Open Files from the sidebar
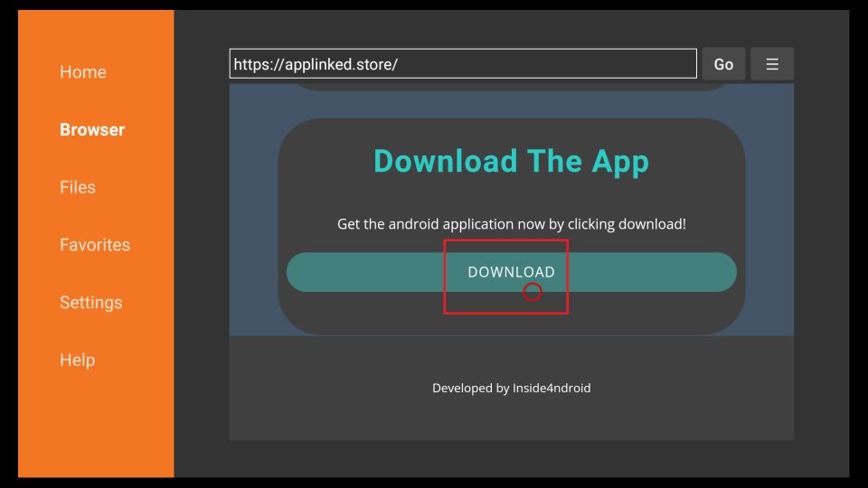868x488 pixels. click(x=78, y=187)
